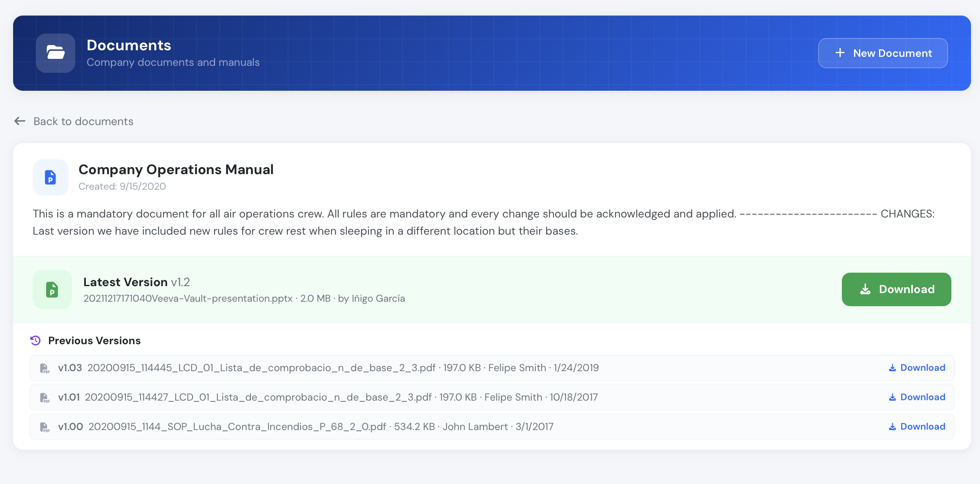Screen dimensions: 980x484
Task: Click the PDF icon for version v1.03
Action: click(45, 368)
